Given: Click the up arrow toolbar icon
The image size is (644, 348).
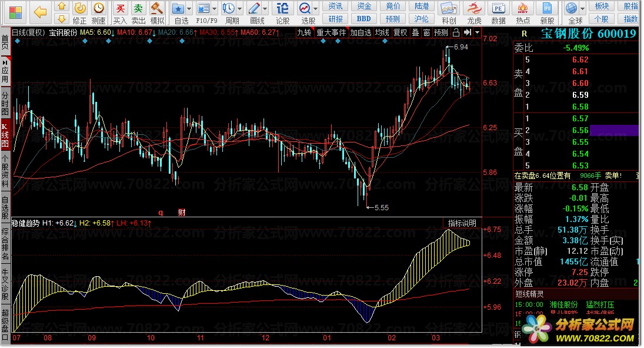Looking at the screenshot, I should (62, 6).
